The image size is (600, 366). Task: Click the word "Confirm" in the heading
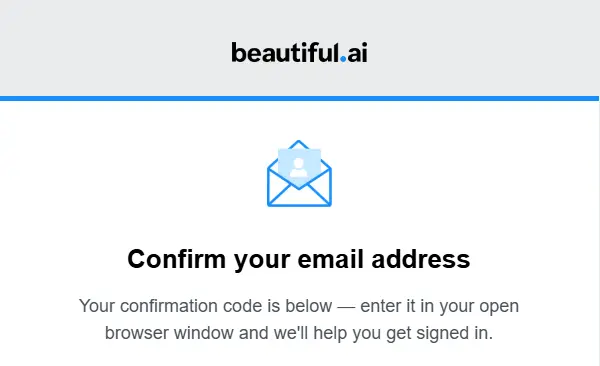click(176, 259)
